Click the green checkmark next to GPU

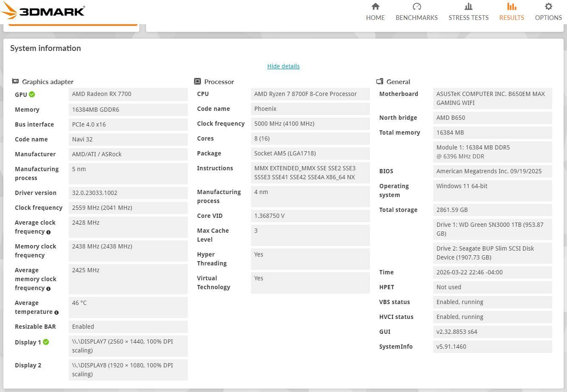tap(32, 95)
